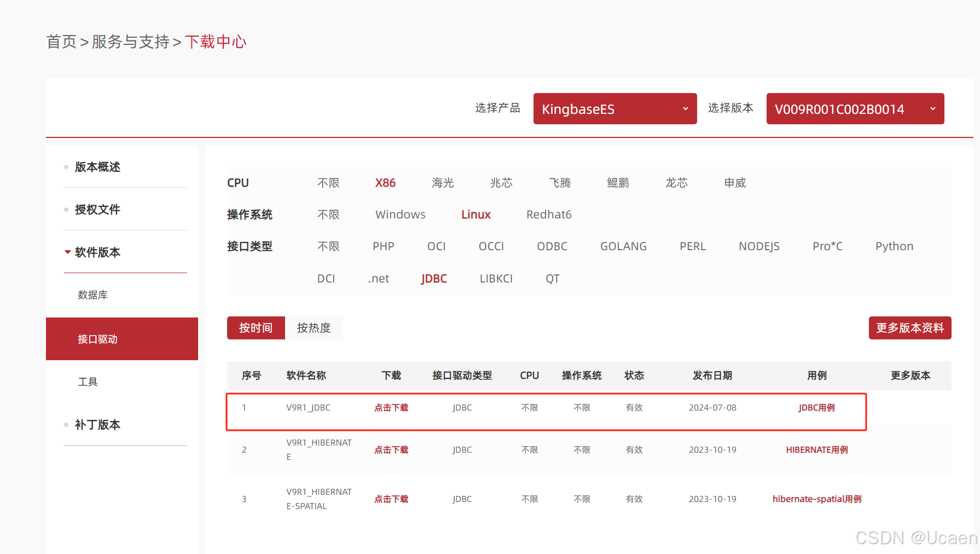980x554 pixels.
Task: Click the 下载中心 breadcrumb
Action: point(216,42)
